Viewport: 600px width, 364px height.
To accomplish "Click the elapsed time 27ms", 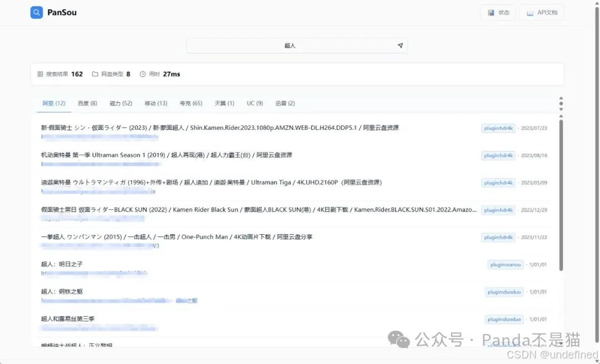I will point(172,74).
